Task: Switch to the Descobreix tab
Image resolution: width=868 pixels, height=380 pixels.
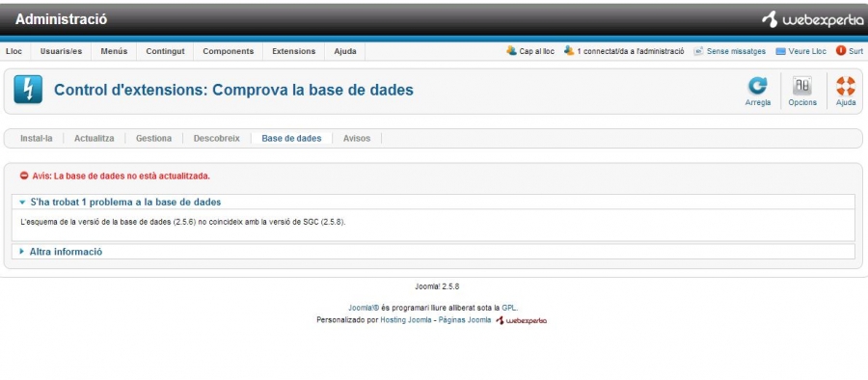Action: tap(216, 139)
